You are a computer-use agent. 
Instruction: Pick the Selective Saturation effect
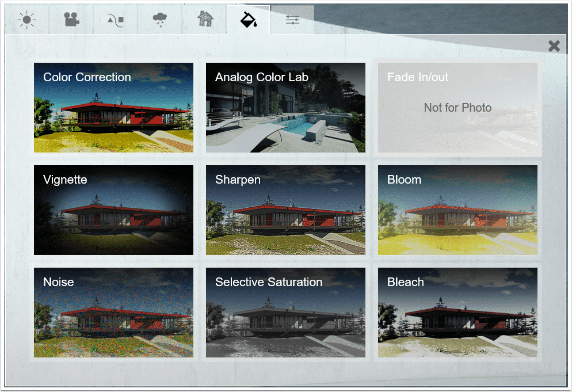point(285,313)
